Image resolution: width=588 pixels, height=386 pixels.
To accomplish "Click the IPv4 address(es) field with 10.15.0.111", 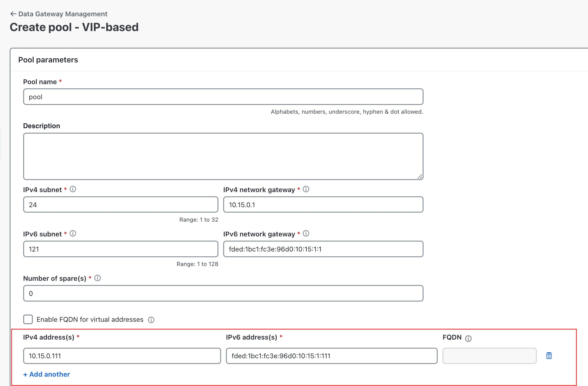I will [122, 356].
